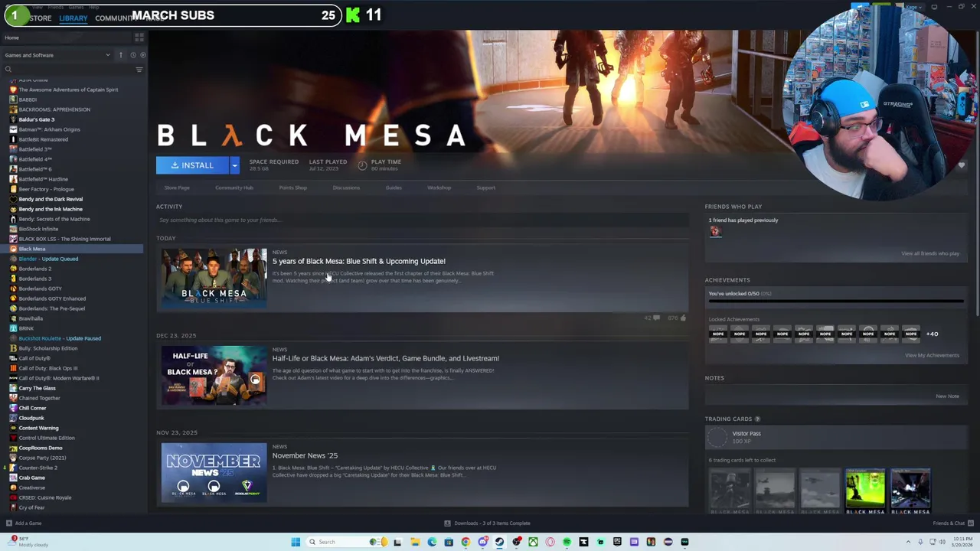Open advanced filter options icon beside search
The image size is (980, 551).
click(x=139, y=70)
